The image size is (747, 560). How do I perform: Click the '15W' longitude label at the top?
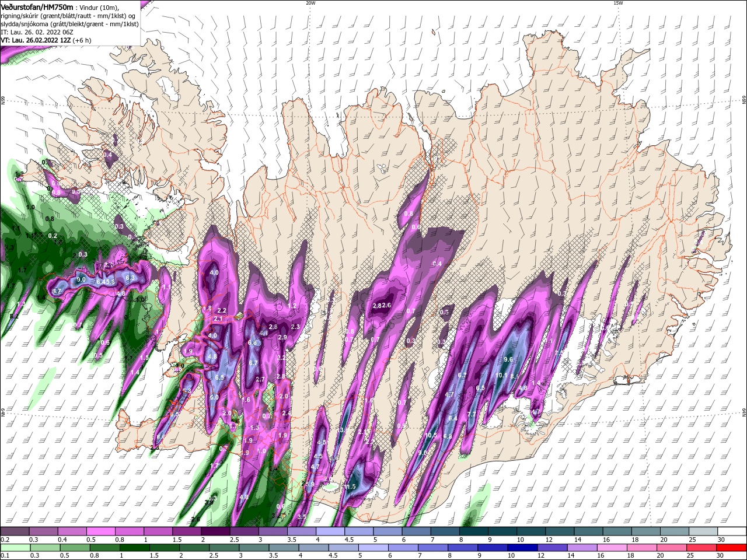point(618,3)
